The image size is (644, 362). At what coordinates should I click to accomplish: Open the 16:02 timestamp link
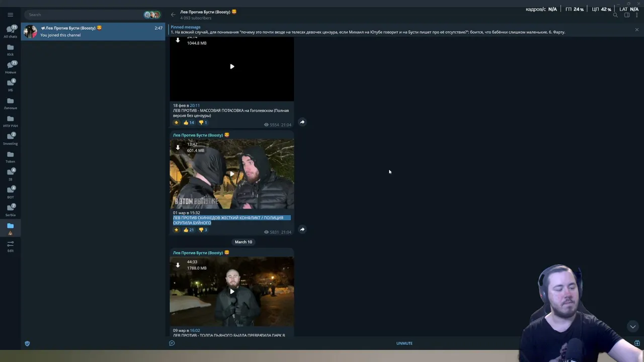tap(195, 330)
